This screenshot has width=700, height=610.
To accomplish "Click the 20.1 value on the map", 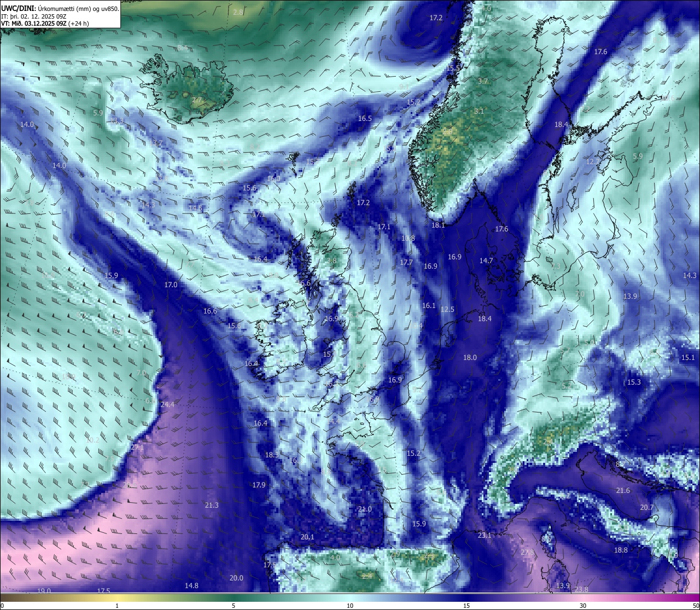I will pos(307,537).
